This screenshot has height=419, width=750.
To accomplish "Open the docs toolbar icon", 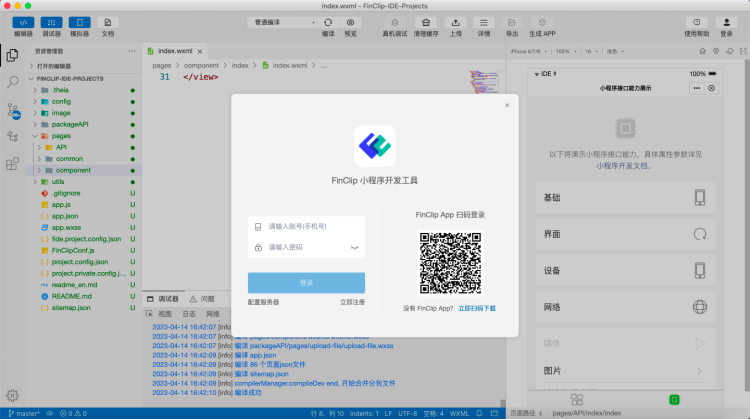I will coord(108,22).
